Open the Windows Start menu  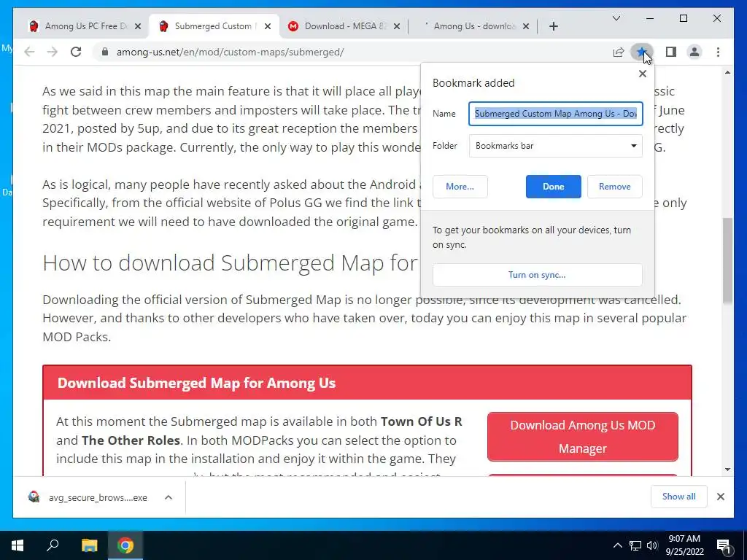coord(18,545)
